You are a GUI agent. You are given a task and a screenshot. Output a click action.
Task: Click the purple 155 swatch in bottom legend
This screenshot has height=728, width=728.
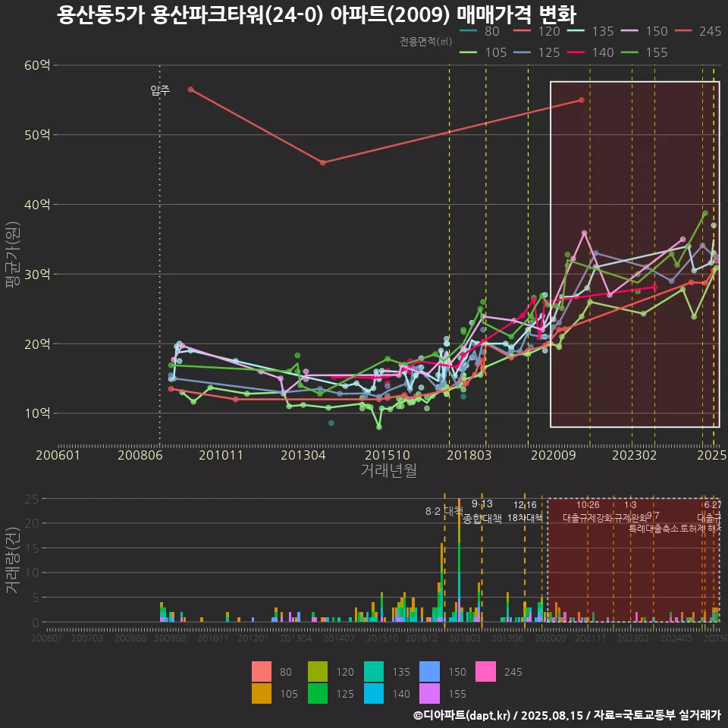point(429,694)
